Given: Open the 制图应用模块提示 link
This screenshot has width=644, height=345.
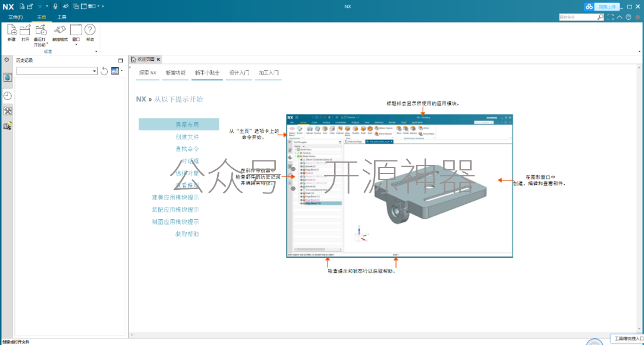Looking at the screenshot, I should tap(175, 222).
